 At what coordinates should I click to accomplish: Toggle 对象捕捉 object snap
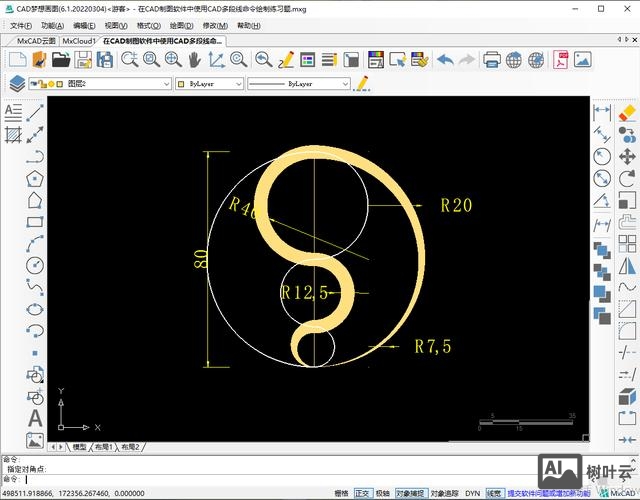pos(410,493)
